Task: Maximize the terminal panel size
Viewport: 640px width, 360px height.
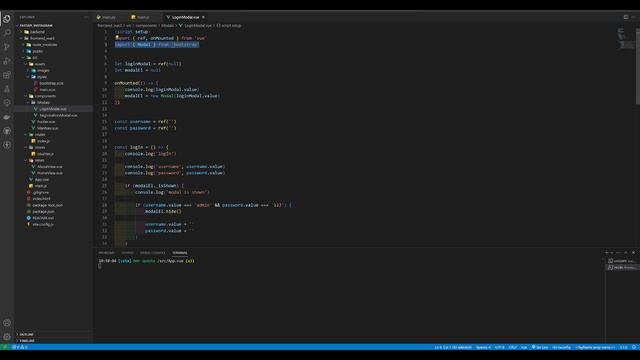Action: pos(626,253)
